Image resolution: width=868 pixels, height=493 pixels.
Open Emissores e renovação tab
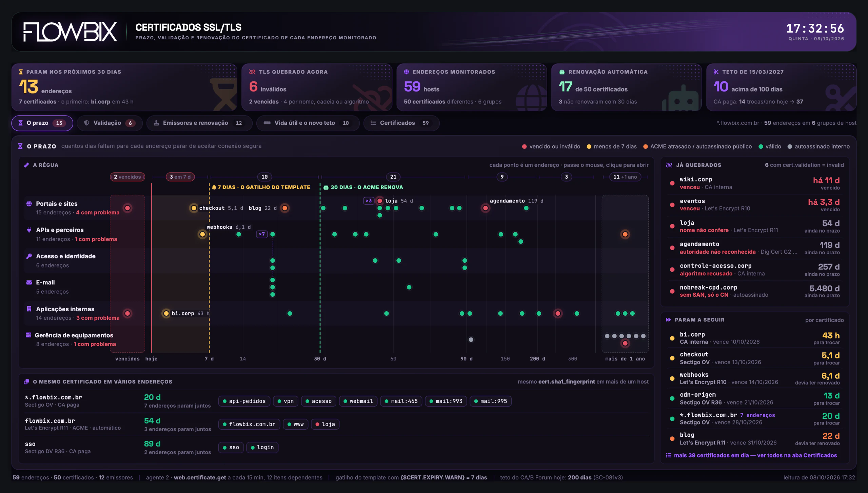tap(199, 123)
